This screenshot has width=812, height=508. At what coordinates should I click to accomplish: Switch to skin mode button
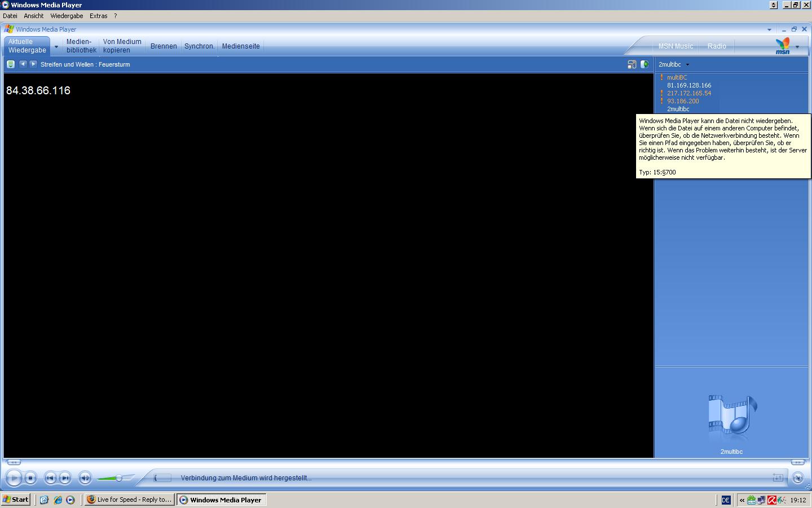click(797, 478)
